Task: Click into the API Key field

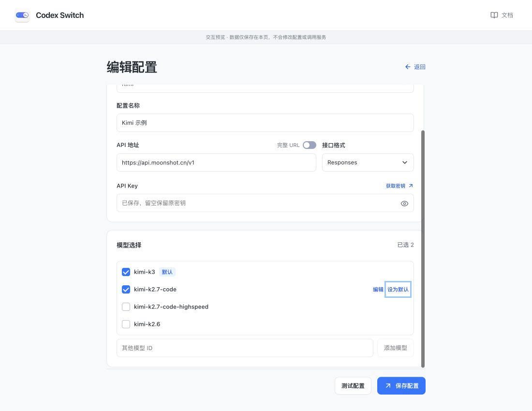Action: [x=265, y=203]
